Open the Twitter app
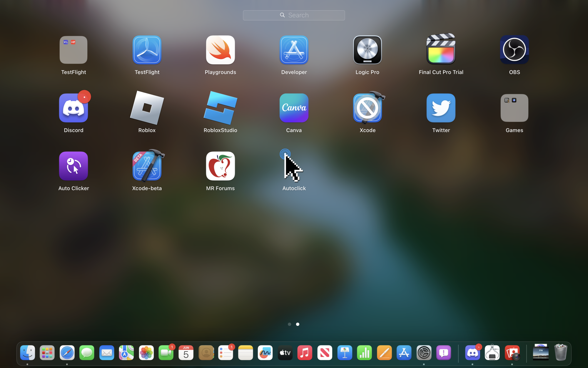Image resolution: width=588 pixels, height=368 pixels. point(441,108)
